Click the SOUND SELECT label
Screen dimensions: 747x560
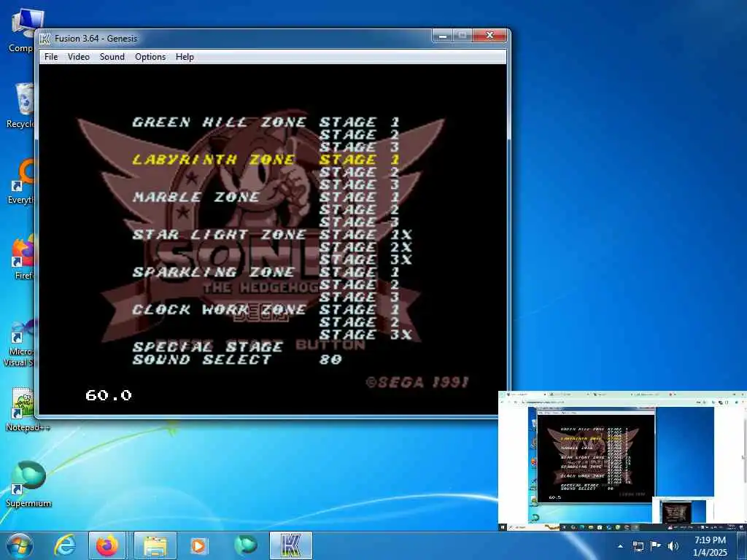tap(202, 359)
